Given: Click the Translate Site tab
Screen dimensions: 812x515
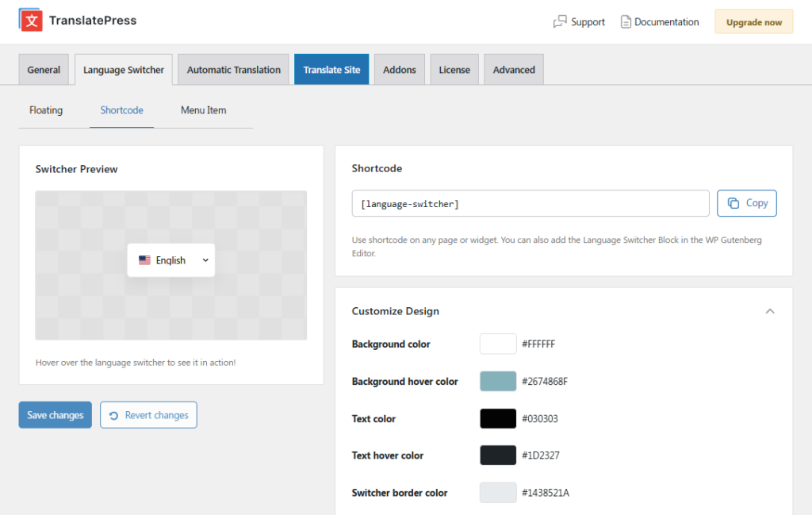Looking at the screenshot, I should click(x=331, y=70).
